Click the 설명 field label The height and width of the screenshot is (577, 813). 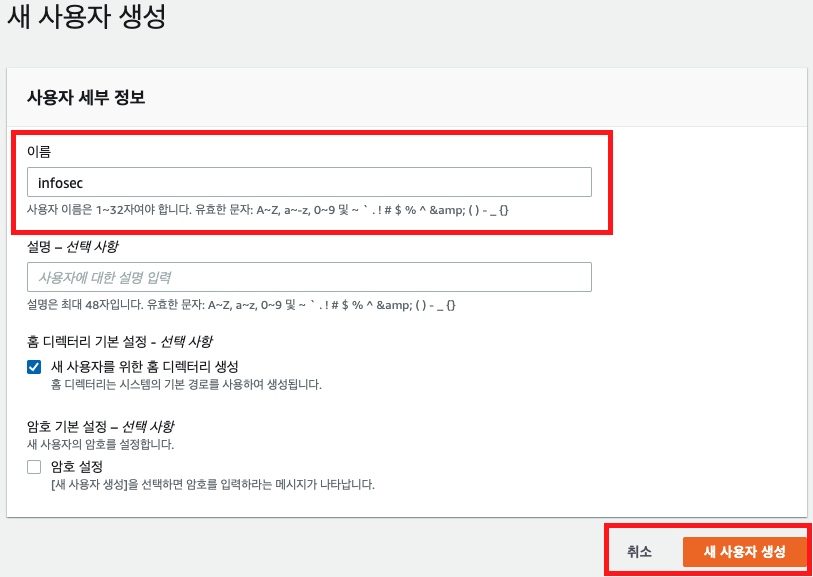[x=39, y=246]
